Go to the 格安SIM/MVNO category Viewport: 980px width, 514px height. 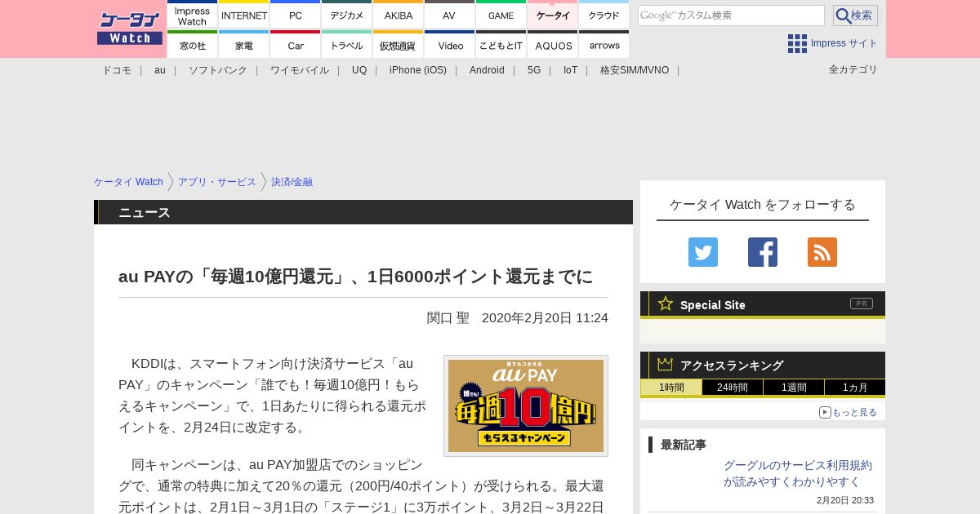coord(635,70)
